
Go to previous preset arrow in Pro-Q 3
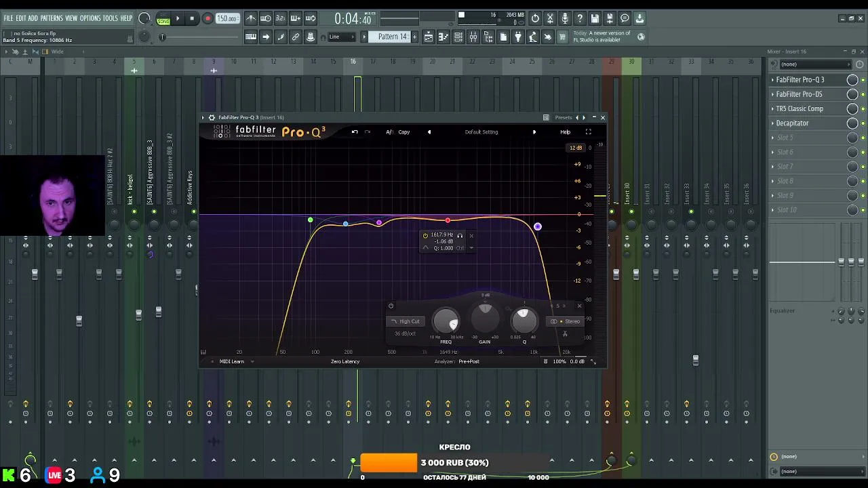pos(429,132)
